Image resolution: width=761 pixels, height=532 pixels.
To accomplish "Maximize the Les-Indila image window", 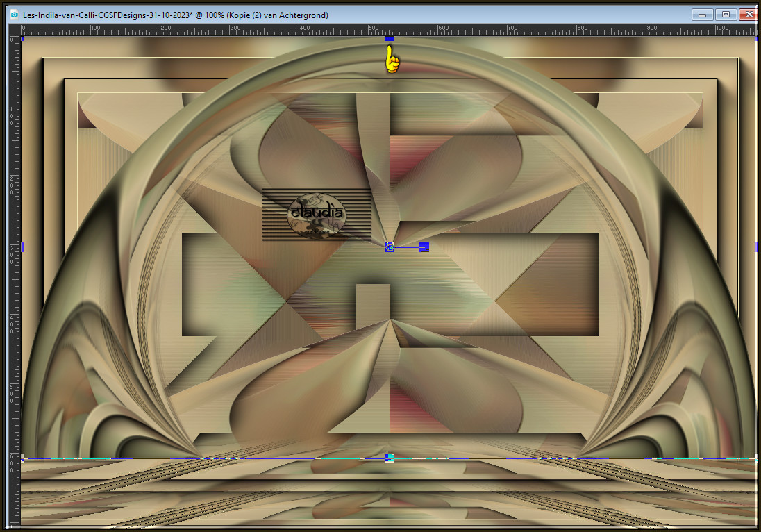I will [726, 15].
